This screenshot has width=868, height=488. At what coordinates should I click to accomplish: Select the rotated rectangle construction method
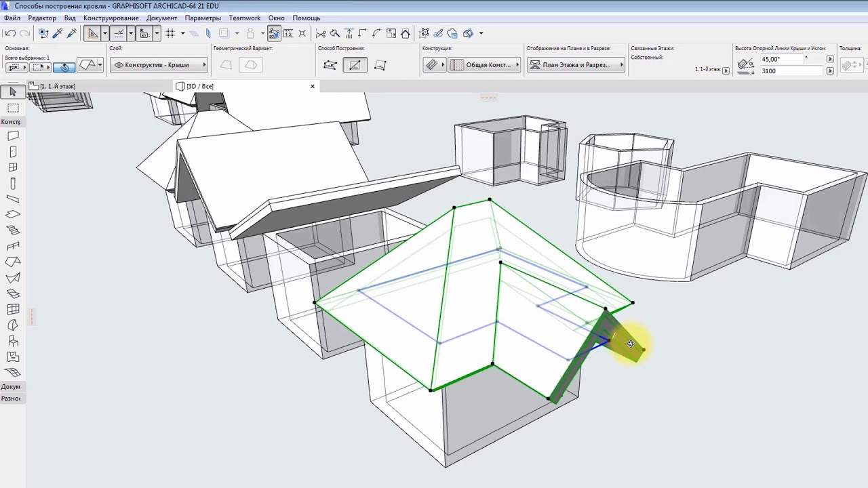click(380, 65)
